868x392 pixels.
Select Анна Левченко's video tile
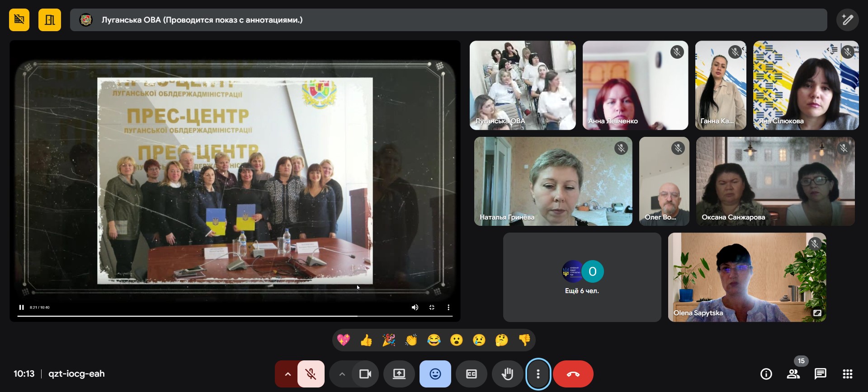coord(635,85)
